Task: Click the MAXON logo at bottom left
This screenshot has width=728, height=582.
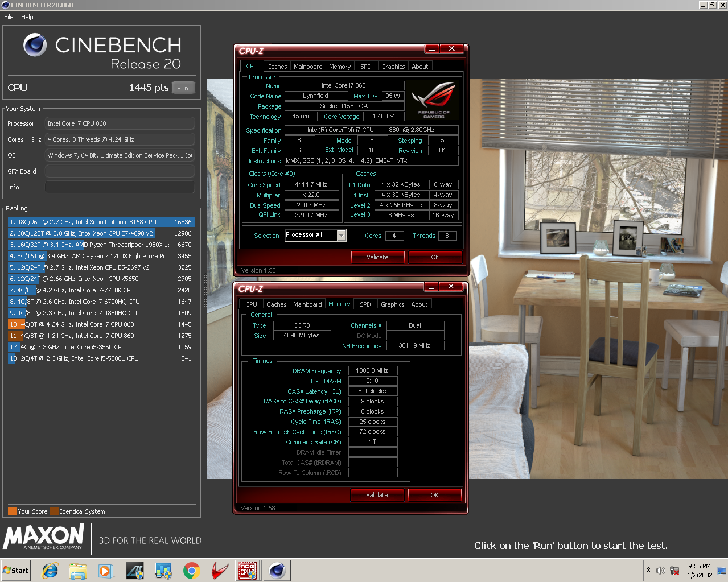Action: click(44, 537)
